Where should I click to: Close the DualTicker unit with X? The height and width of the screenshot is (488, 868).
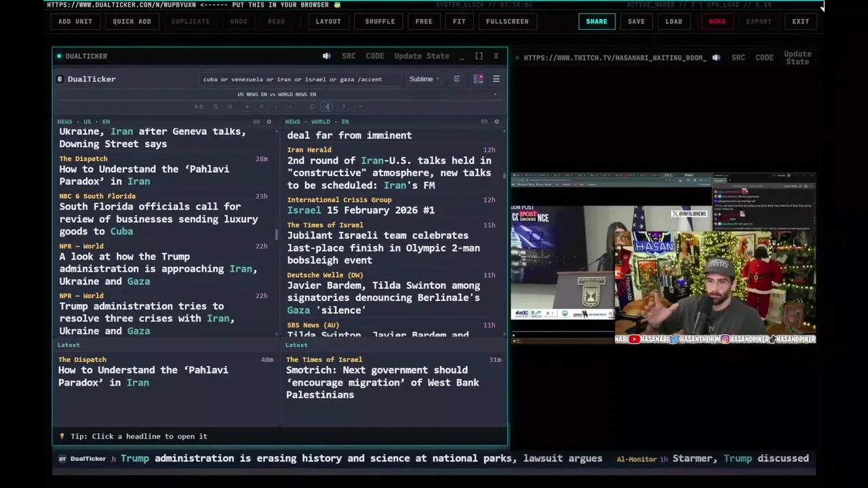click(496, 56)
